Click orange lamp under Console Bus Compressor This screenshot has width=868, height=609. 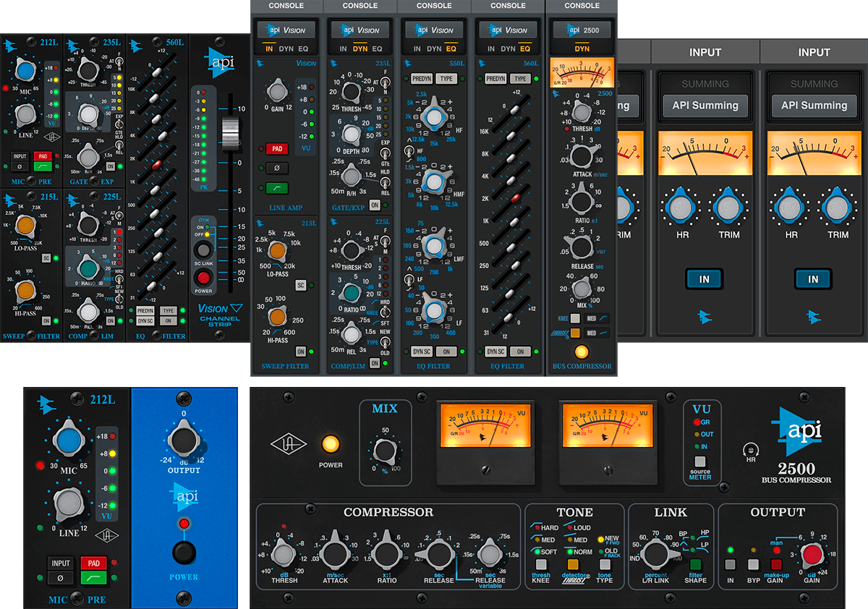(x=582, y=353)
